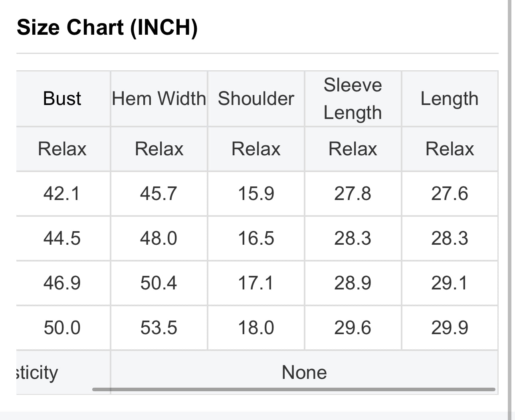This screenshot has width=515, height=420.
Task: Click the Relax label under Shoulder
Action: click(x=256, y=149)
